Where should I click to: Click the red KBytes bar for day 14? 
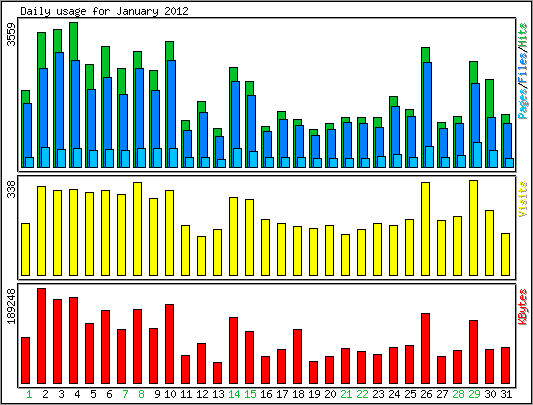tap(234, 350)
